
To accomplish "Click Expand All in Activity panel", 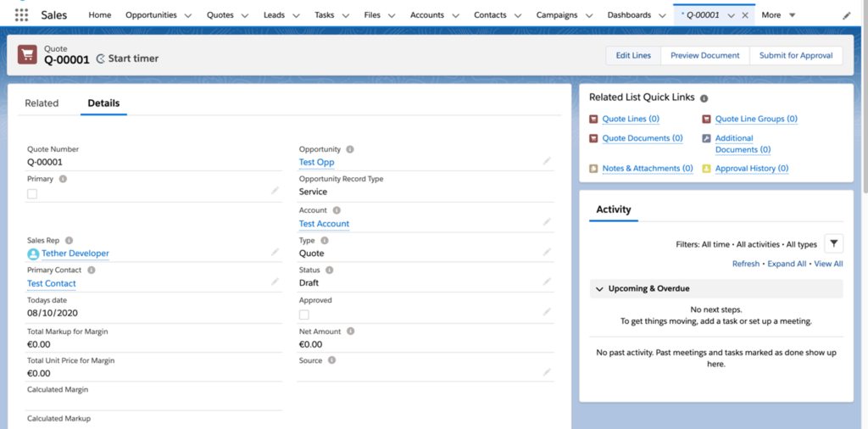I will 787,264.
